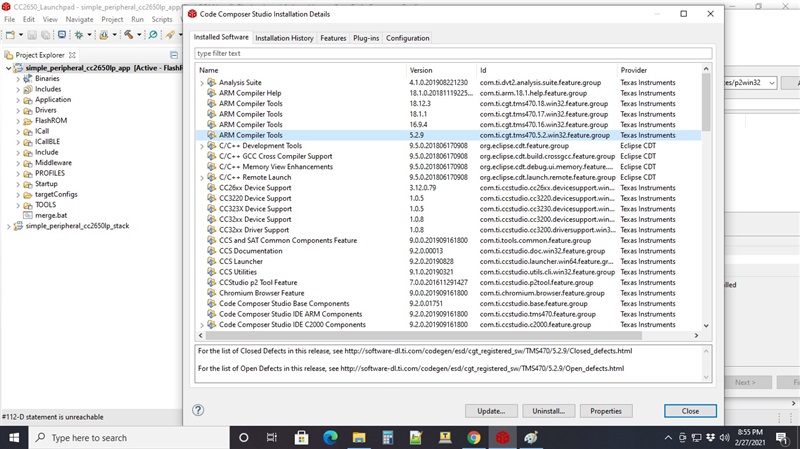Select ARM Compiler Tools version 18.12.3
The height and width of the screenshot is (449, 800).
click(x=448, y=104)
